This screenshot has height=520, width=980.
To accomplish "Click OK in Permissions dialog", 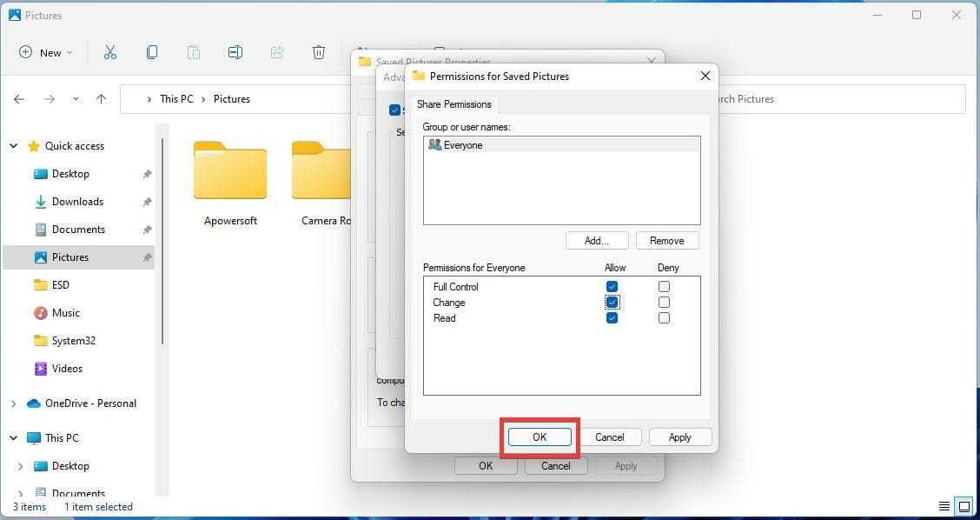I will coord(540,437).
